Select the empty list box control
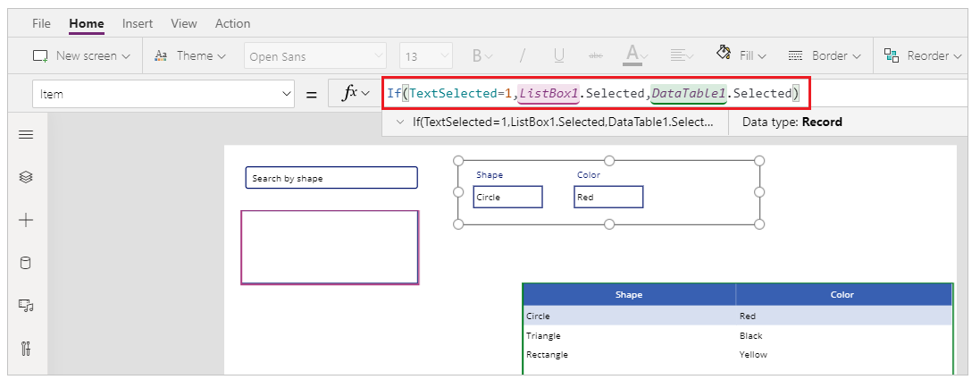This screenshot has width=980, height=388. (x=330, y=247)
